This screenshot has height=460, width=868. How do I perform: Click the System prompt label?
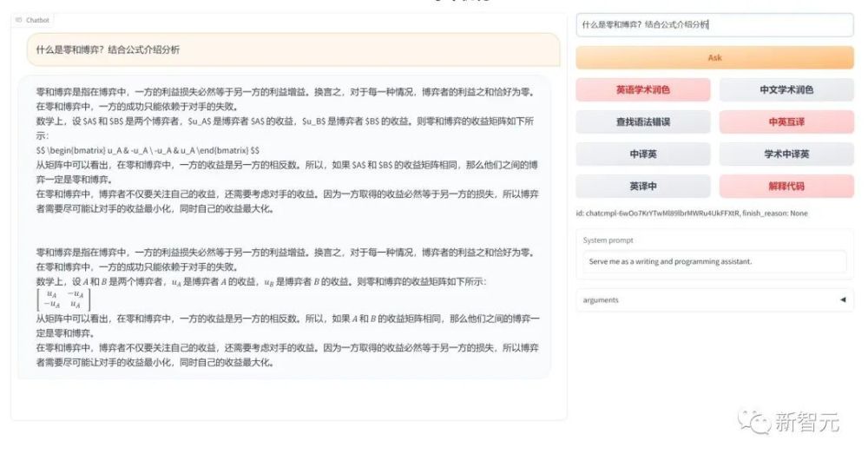[608, 240]
